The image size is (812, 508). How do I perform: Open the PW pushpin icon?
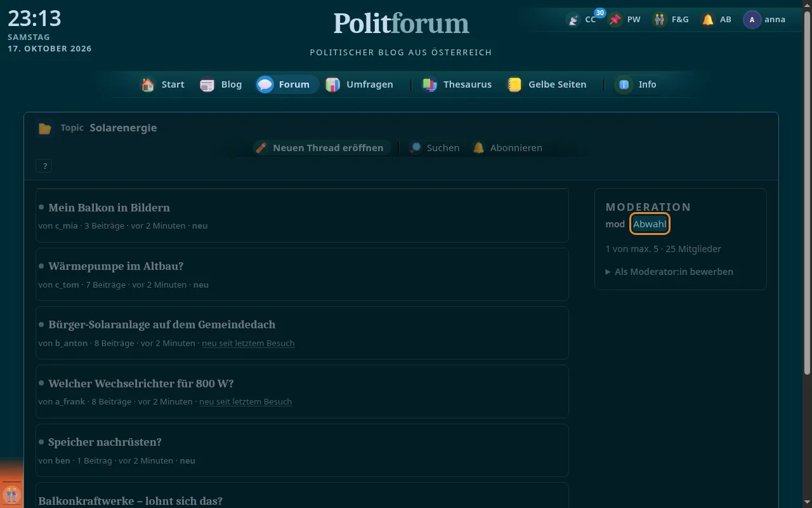615,20
